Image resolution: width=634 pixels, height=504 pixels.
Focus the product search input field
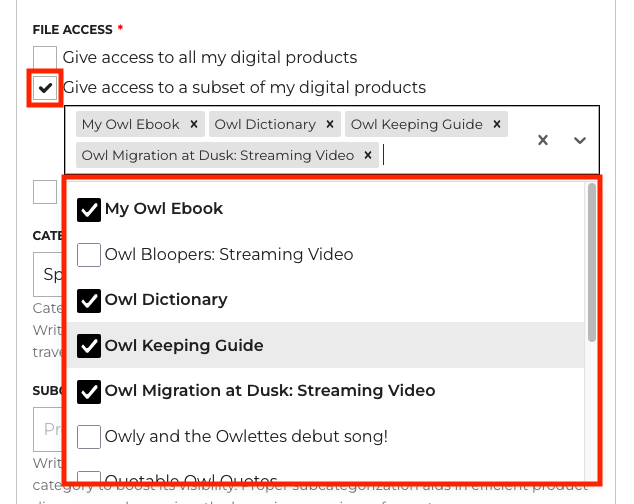pyautogui.click(x=450, y=155)
